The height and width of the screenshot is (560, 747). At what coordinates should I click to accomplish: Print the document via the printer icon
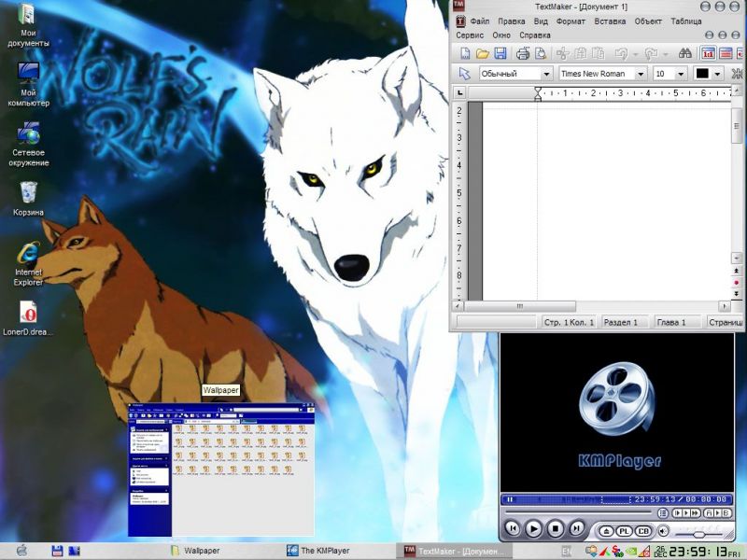click(x=523, y=53)
